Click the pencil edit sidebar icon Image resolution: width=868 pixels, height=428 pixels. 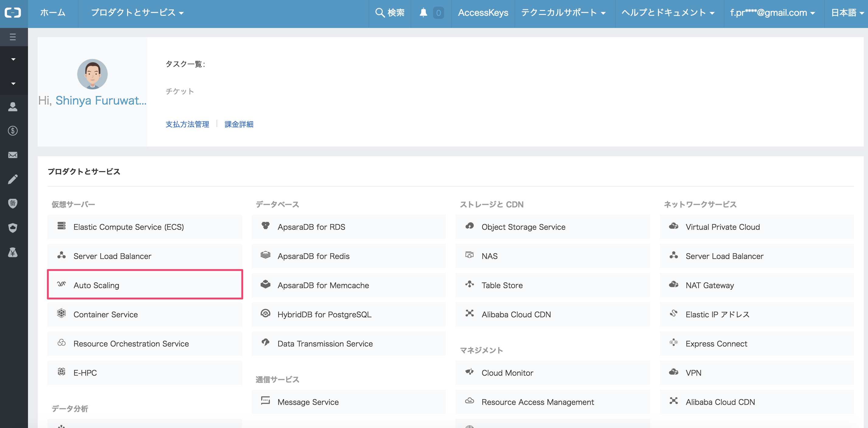click(x=13, y=179)
